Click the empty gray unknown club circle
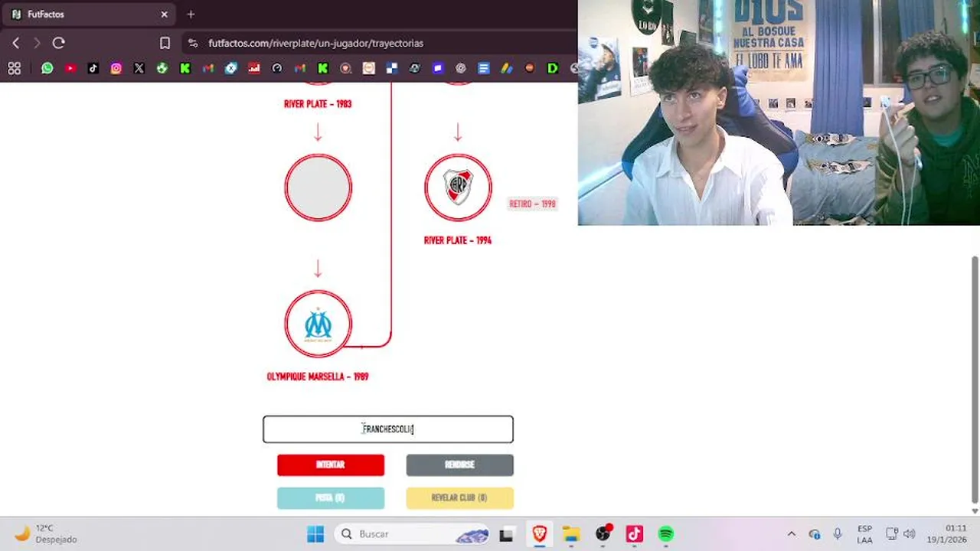980x551 pixels. click(318, 187)
